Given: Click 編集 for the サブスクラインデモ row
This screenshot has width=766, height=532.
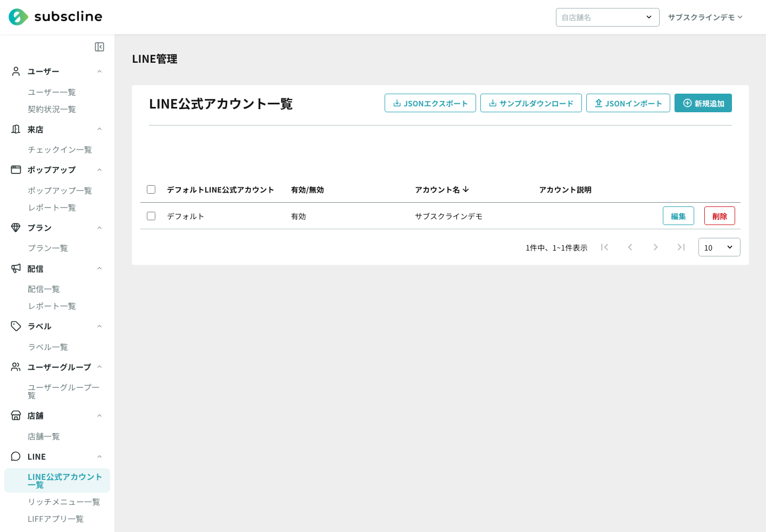Looking at the screenshot, I should 678,216.
